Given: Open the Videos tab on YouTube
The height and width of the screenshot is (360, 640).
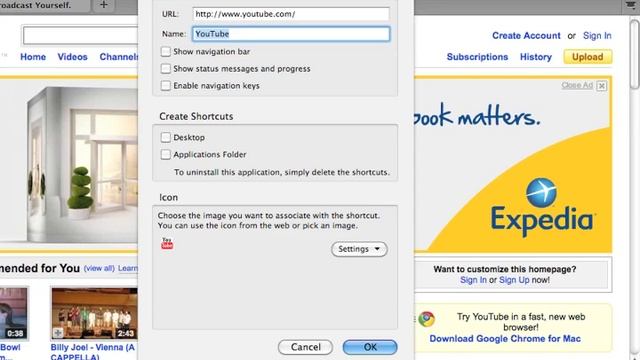Looking at the screenshot, I should tap(72, 57).
